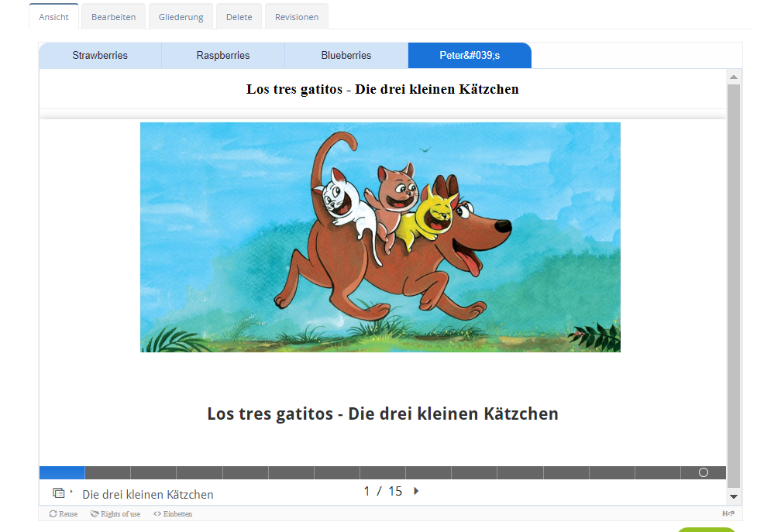Jump to slide 2 progress segment

click(x=108, y=472)
